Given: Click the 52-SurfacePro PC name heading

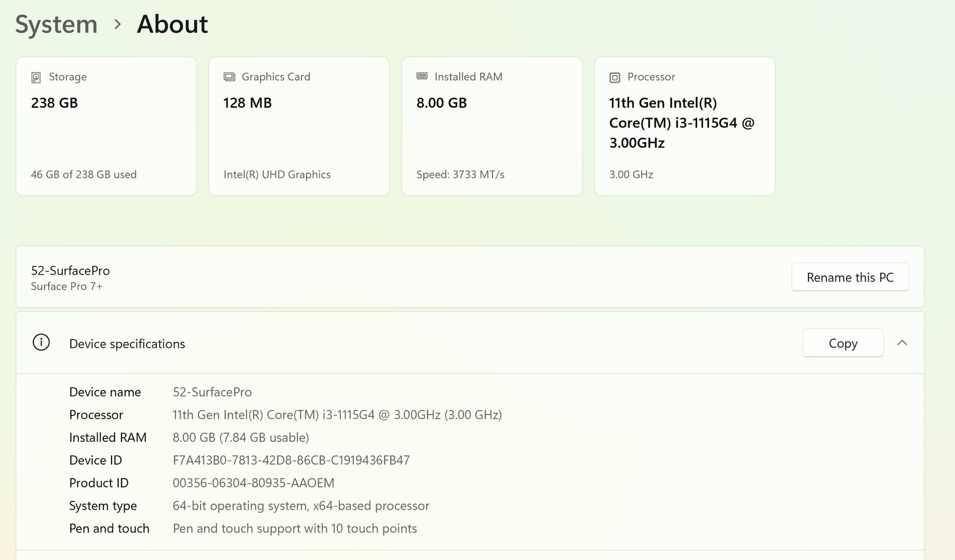Looking at the screenshot, I should (71, 271).
